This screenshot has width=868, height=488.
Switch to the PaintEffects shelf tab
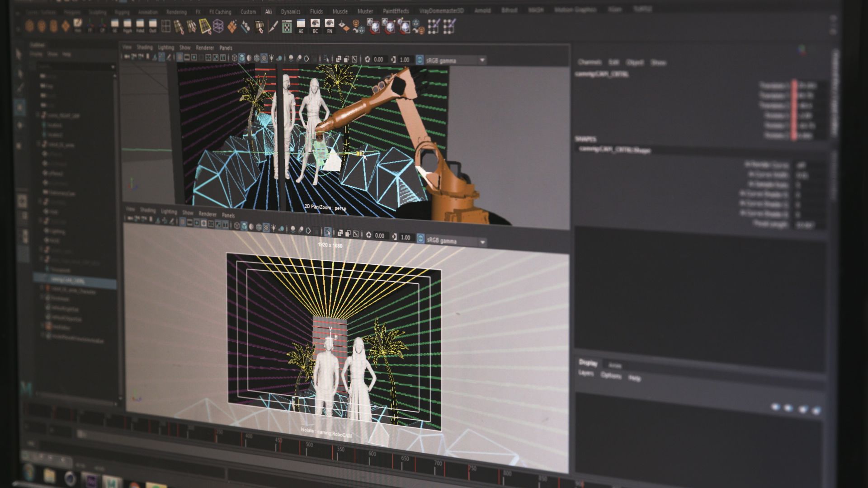pos(396,11)
